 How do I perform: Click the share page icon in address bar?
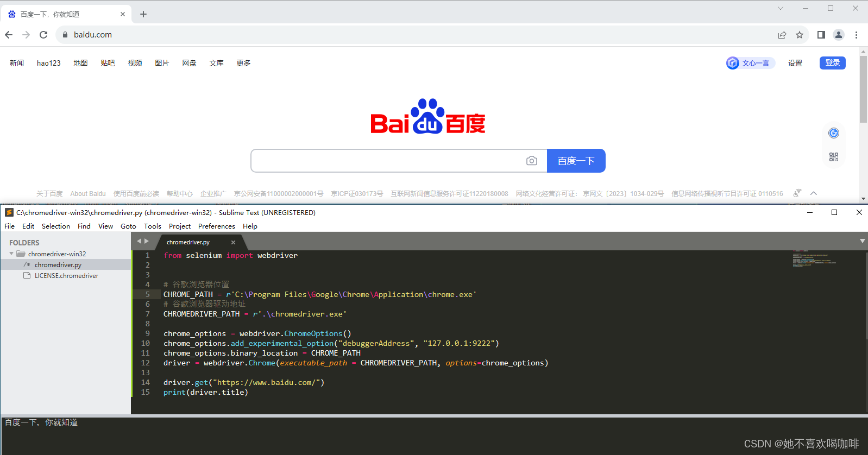[x=782, y=35]
